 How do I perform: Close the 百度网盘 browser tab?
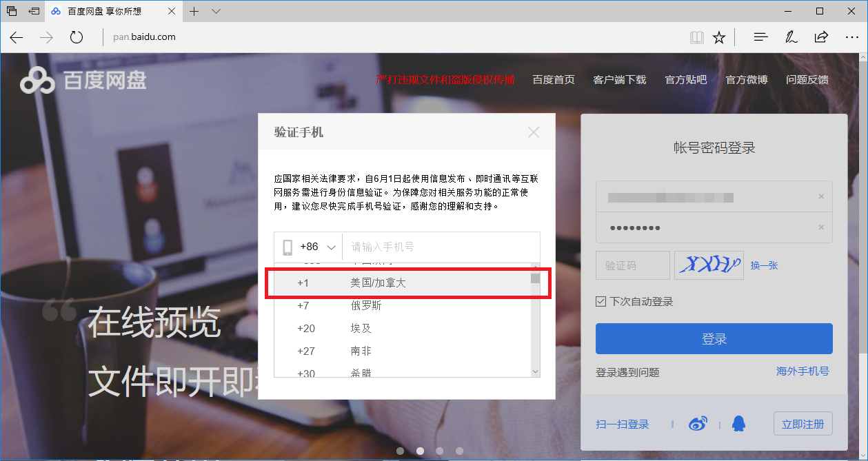172,11
